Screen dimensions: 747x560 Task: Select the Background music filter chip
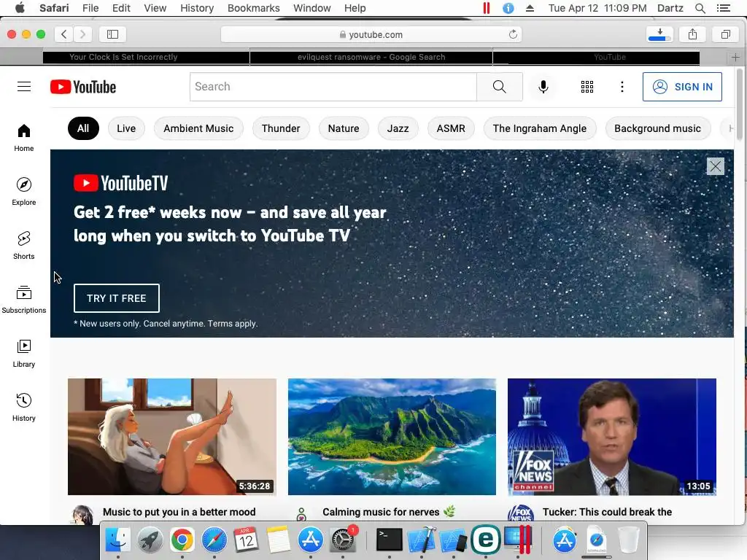657,128
